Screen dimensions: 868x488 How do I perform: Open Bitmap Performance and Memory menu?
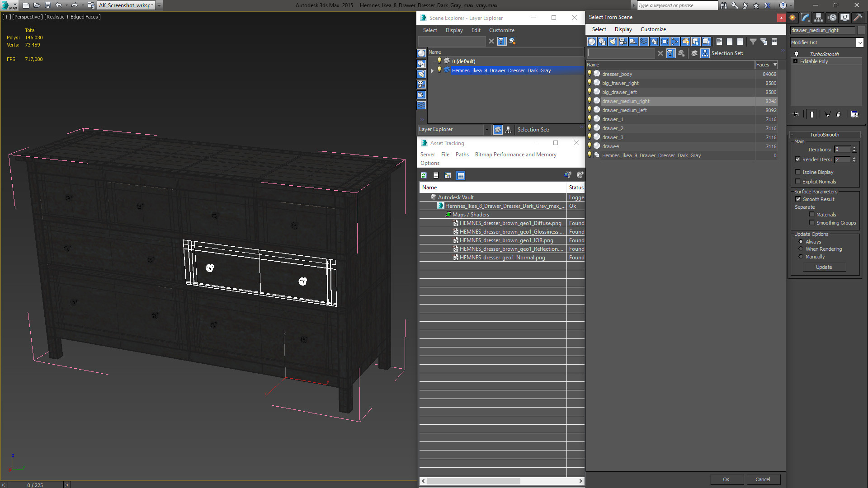[515, 155]
